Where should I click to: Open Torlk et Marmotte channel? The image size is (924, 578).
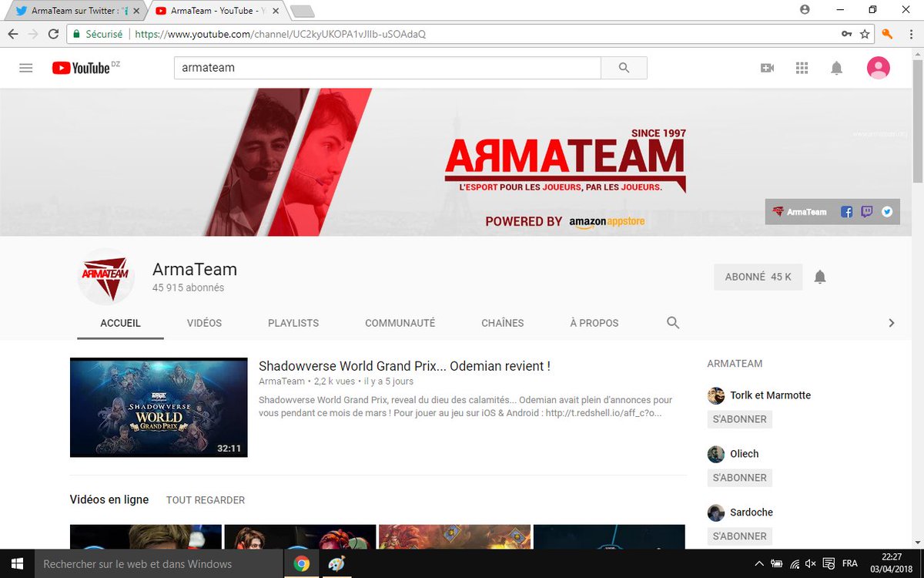tap(771, 395)
